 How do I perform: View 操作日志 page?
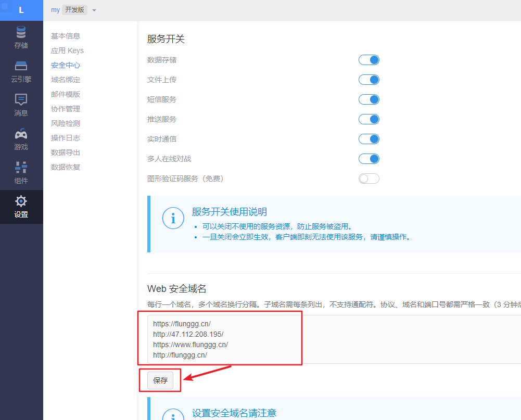click(66, 138)
